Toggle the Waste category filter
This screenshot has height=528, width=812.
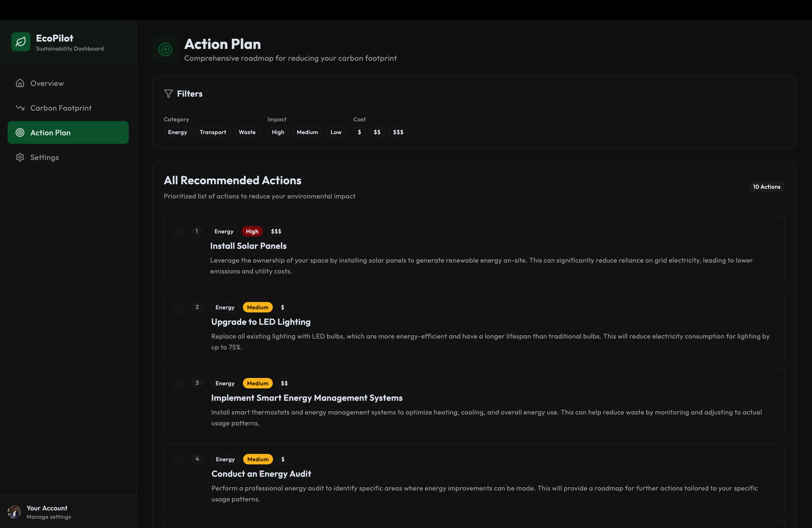[x=247, y=132]
